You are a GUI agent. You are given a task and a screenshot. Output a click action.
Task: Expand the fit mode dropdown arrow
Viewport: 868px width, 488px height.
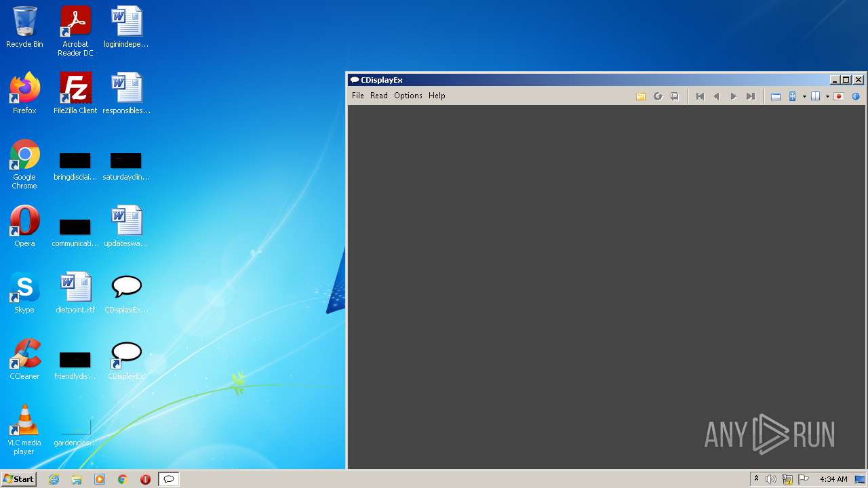tap(804, 96)
